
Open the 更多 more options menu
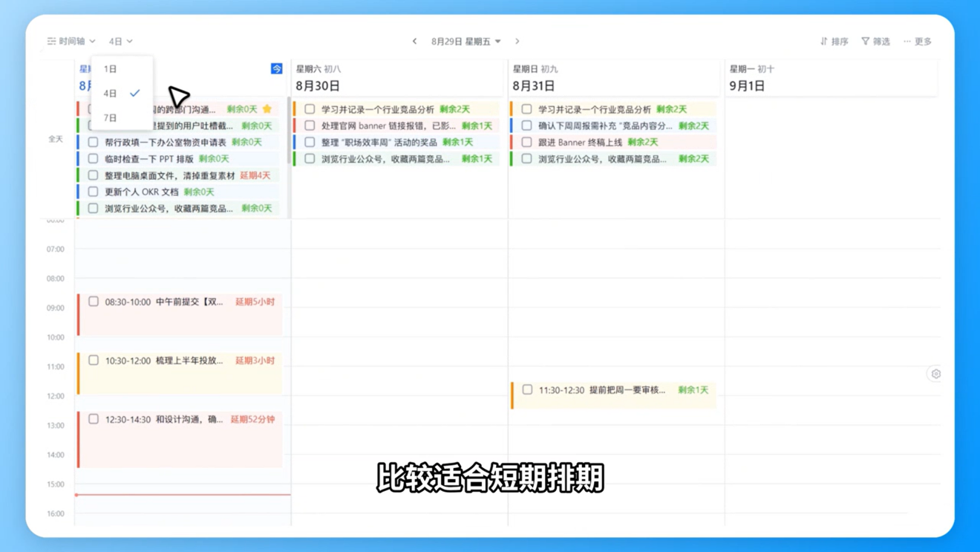click(918, 42)
